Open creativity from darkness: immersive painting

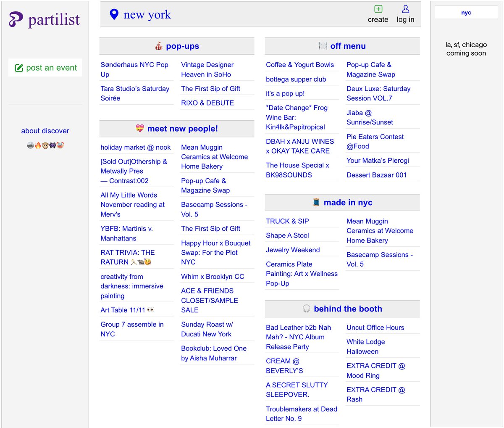click(132, 286)
